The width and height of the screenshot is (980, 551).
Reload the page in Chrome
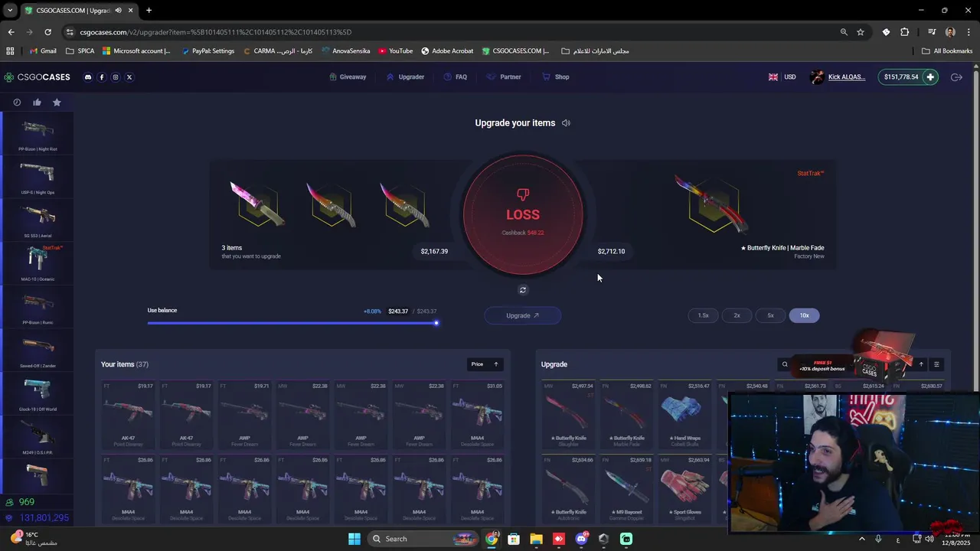pos(47,32)
